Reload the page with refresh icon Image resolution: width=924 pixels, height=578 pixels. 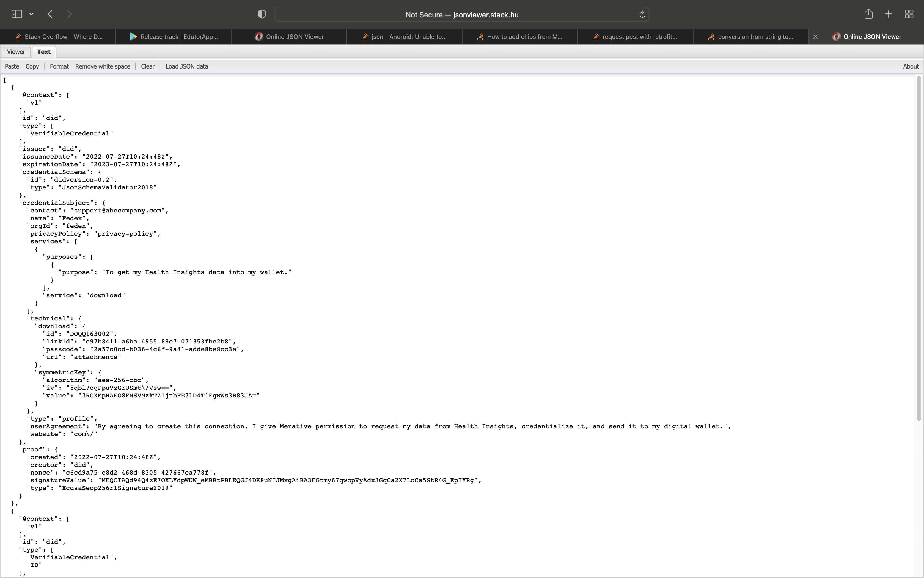[642, 14]
